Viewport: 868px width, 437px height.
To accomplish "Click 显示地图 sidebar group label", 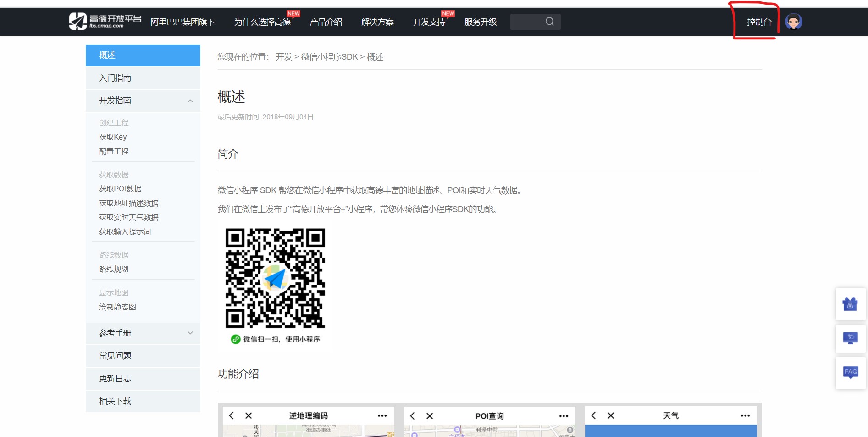I will coord(114,292).
